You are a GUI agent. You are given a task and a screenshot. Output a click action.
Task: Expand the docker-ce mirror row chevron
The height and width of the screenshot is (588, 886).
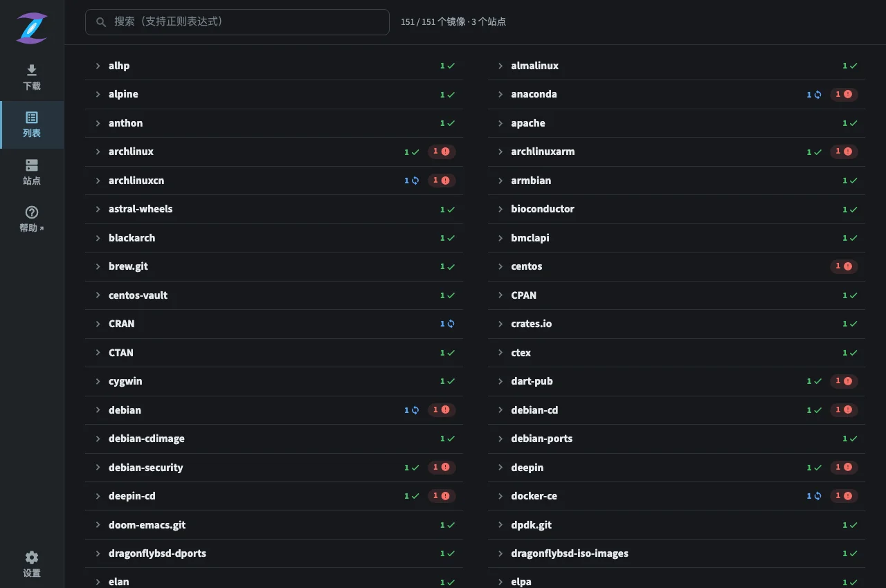pyautogui.click(x=500, y=496)
